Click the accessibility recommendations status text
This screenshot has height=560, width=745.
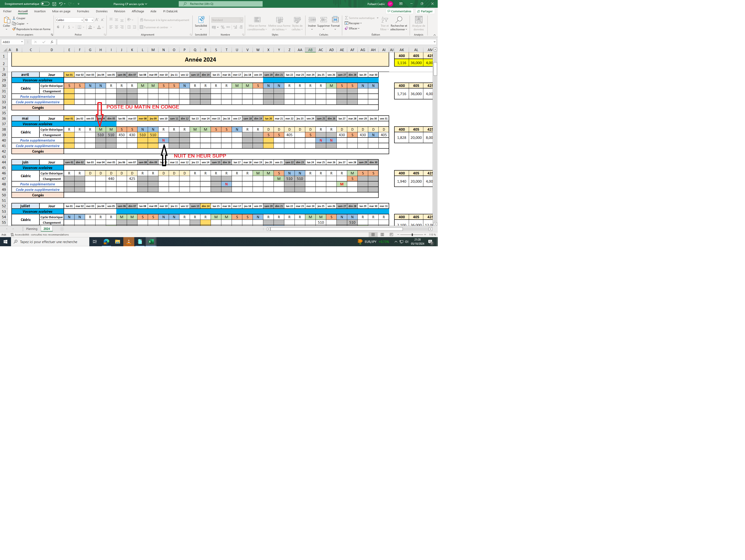tap(40, 235)
